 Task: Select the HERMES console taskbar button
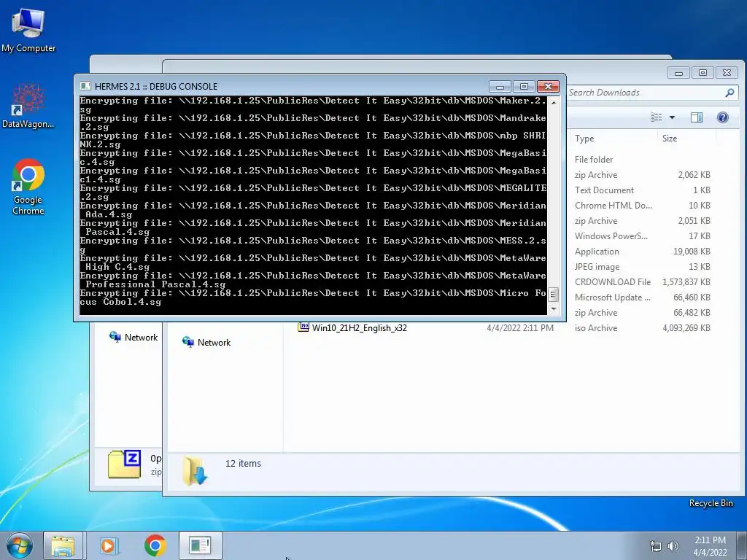[x=200, y=545]
